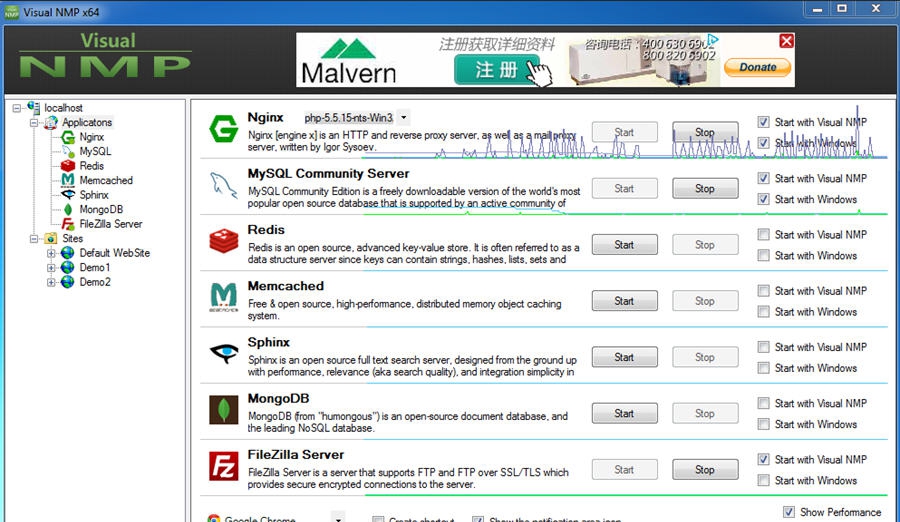Click the ad choices triangle icon on banner

(x=713, y=40)
